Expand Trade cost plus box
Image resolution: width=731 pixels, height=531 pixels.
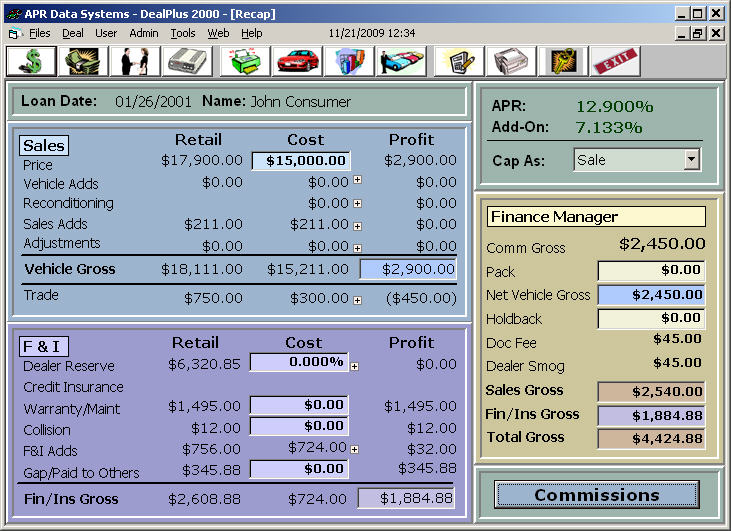357,300
